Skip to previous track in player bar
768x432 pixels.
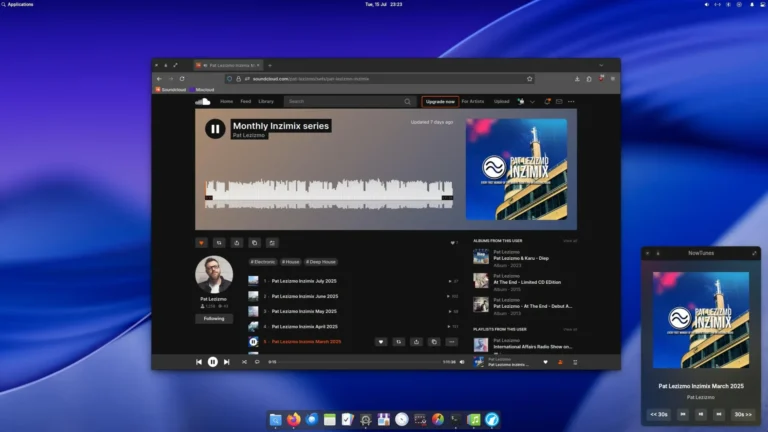[x=199, y=362]
